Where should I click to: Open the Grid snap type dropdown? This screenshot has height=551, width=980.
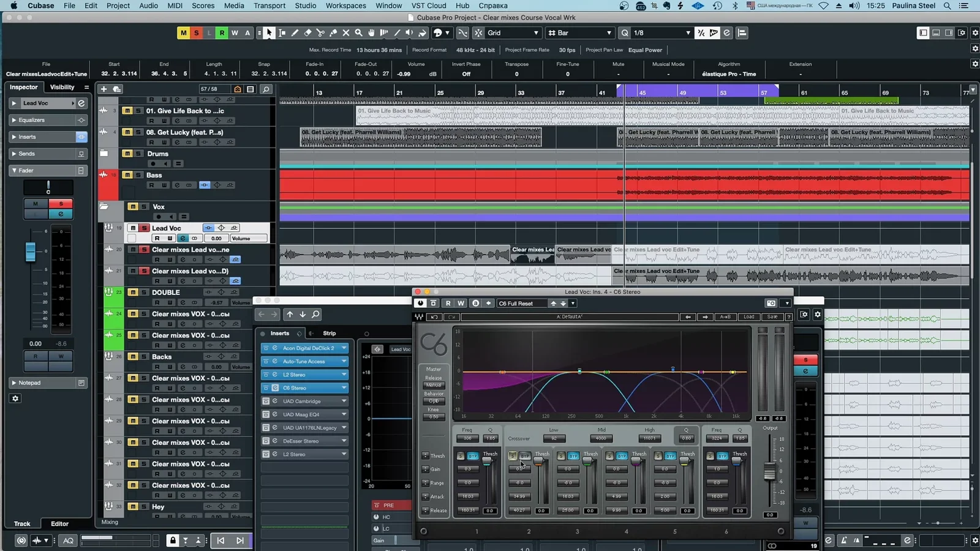513,33
